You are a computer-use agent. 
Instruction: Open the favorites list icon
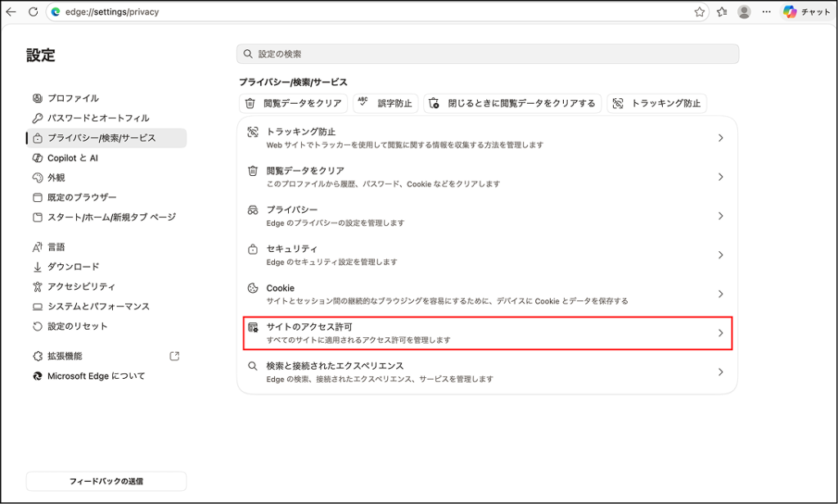[x=722, y=11]
